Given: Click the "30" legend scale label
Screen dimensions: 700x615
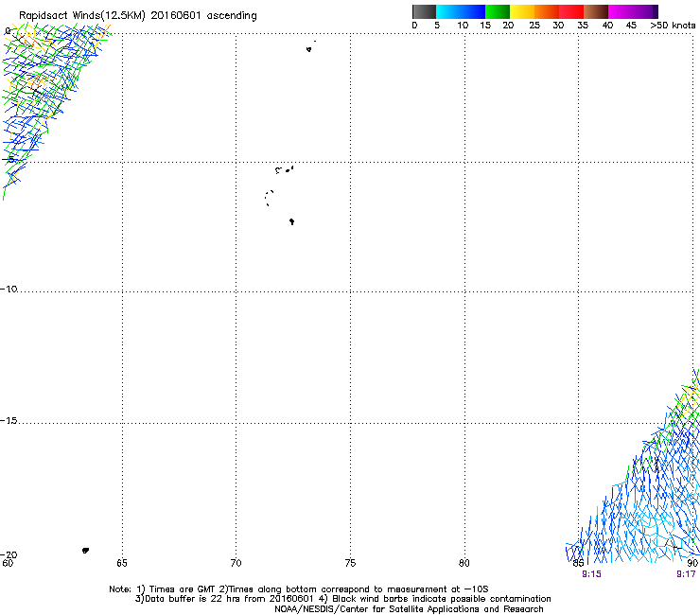Looking at the screenshot, I should tap(558, 26).
